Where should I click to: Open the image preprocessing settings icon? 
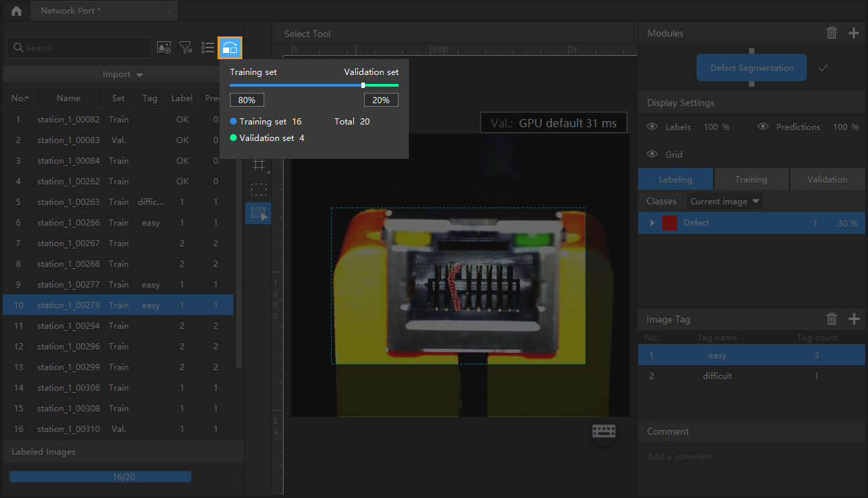[164, 47]
